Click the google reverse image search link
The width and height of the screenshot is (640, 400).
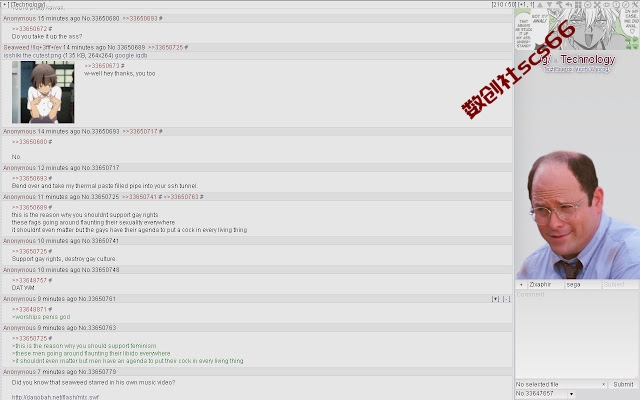(x=124, y=56)
